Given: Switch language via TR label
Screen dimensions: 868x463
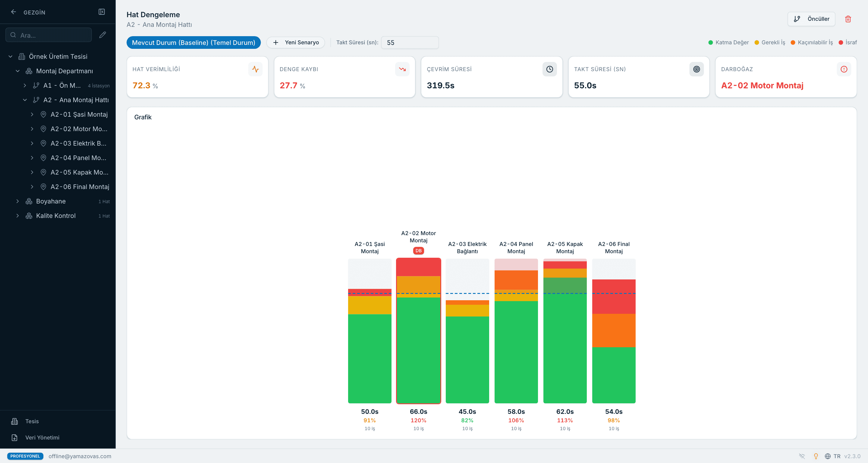Looking at the screenshot, I should 837,456.
